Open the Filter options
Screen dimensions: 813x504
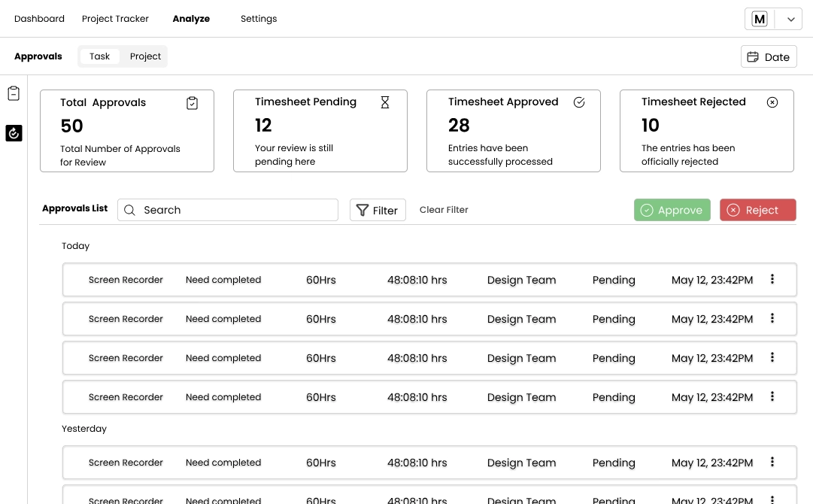pos(378,211)
